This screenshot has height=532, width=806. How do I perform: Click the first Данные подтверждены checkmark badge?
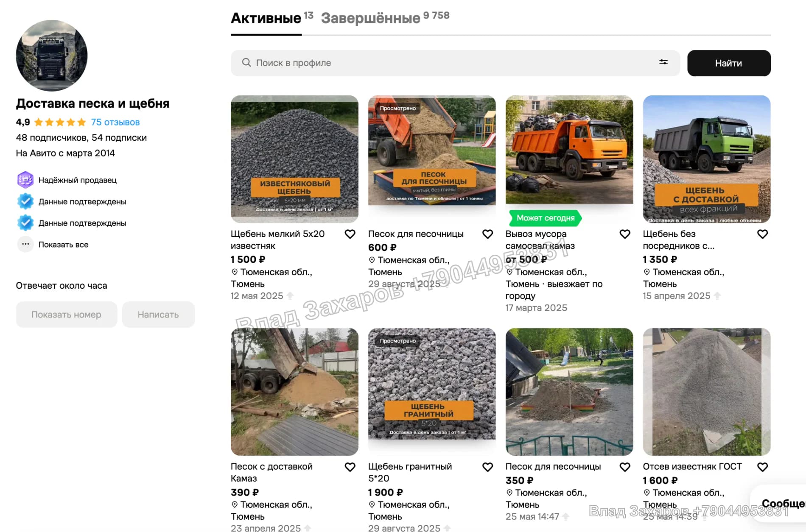(25, 201)
